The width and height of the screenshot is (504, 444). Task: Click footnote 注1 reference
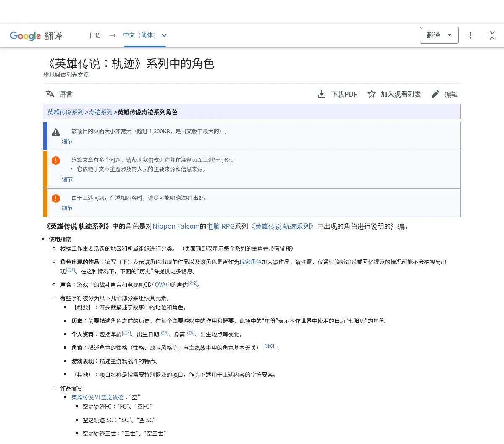click(71, 270)
